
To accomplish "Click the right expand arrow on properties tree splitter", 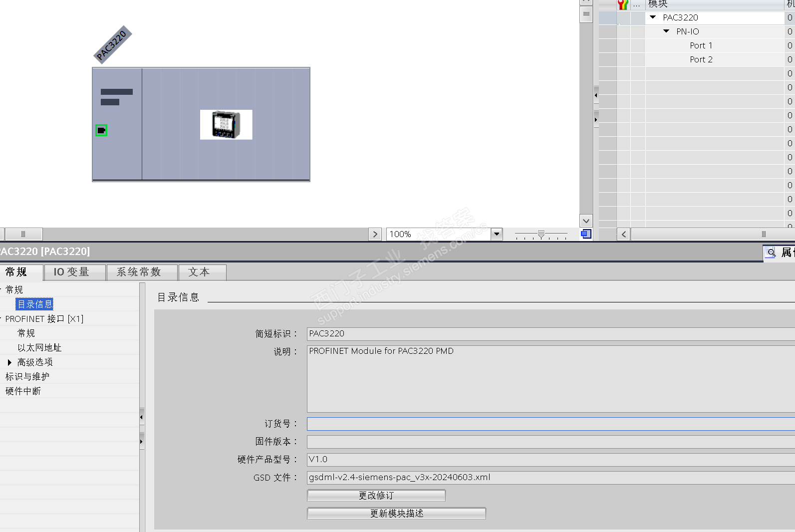I will 142,442.
